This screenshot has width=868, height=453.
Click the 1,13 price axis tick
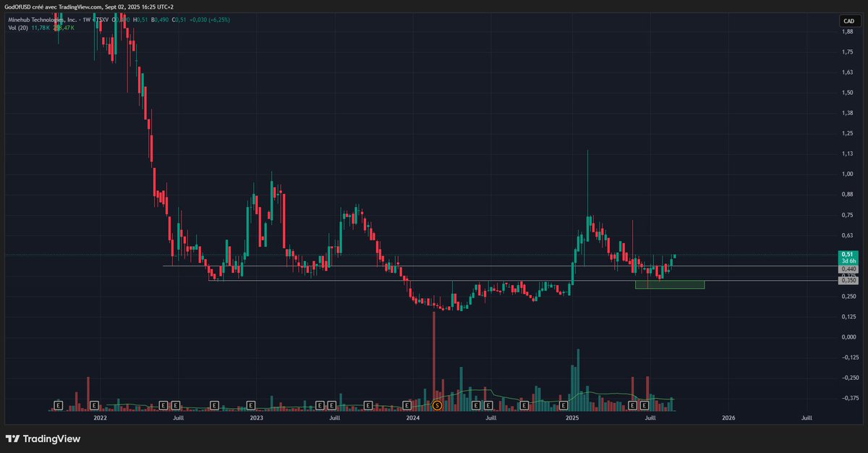pyautogui.click(x=848, y=153)
